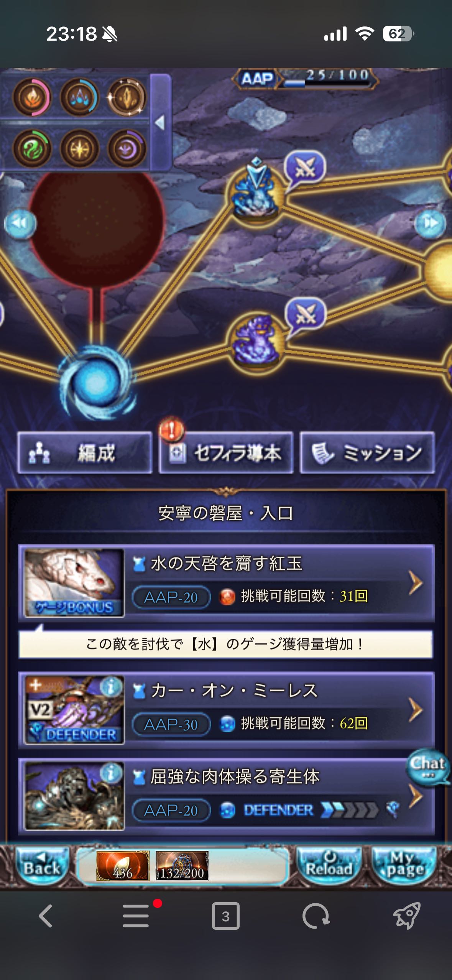
Task: Tap the green wind element gauge icon
Action: tap(31, 148)
